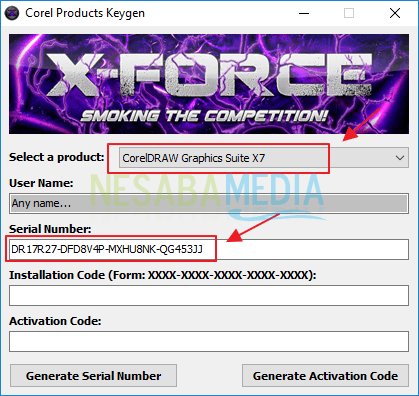Image resolution: width=419 pixels, height=396 pixels.
Task: Click the keygen app icon in title bar
Action: (x=12, y=13)
